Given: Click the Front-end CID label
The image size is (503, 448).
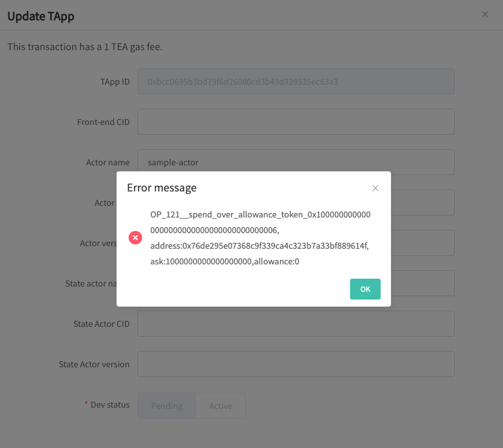Looking at the screenshot, I should [103, 122].
